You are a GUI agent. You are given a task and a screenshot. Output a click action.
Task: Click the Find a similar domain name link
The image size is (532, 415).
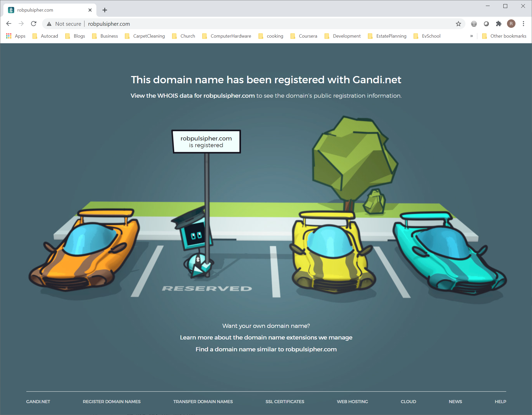point(265,350)
